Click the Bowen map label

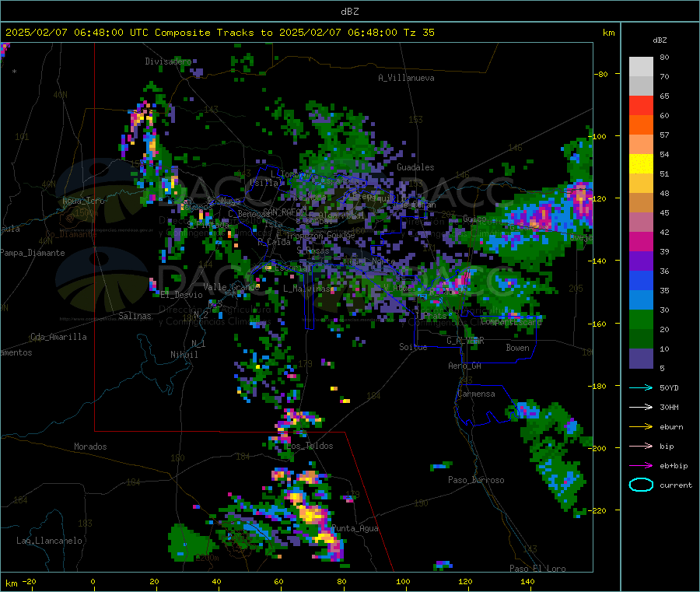point(517,348)
